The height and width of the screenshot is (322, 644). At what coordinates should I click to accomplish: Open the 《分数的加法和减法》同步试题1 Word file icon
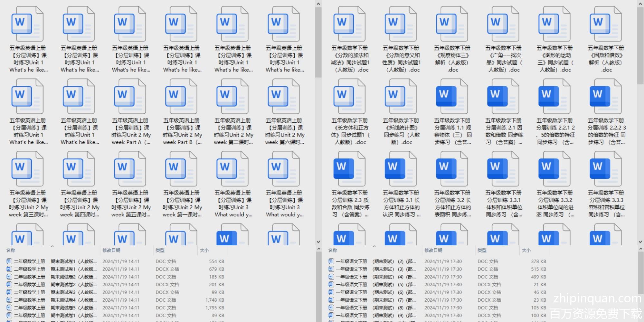point(350,24)
